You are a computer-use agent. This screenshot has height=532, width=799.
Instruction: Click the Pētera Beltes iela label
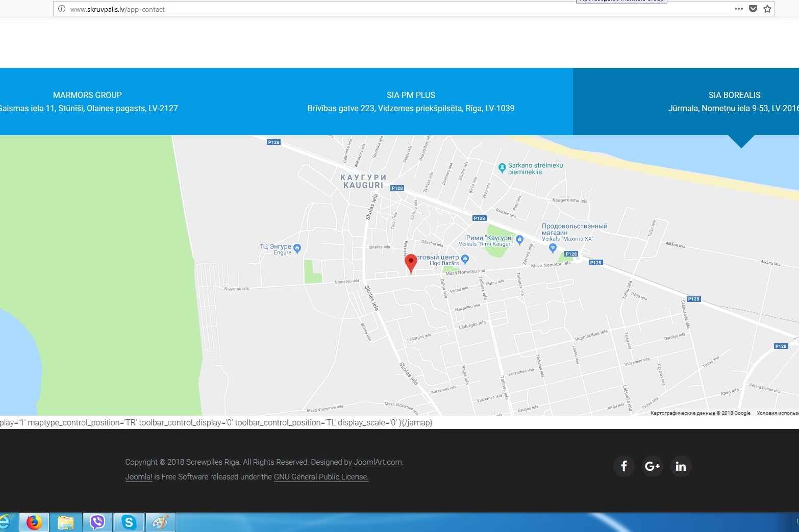click(x=765, y=388)
